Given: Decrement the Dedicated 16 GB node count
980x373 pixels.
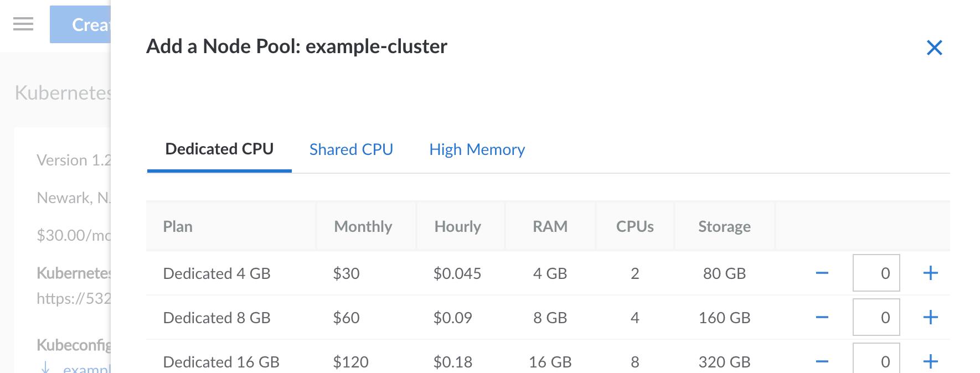Looking at the screenshot, I should pyautogui.click(x=822, y=360).
